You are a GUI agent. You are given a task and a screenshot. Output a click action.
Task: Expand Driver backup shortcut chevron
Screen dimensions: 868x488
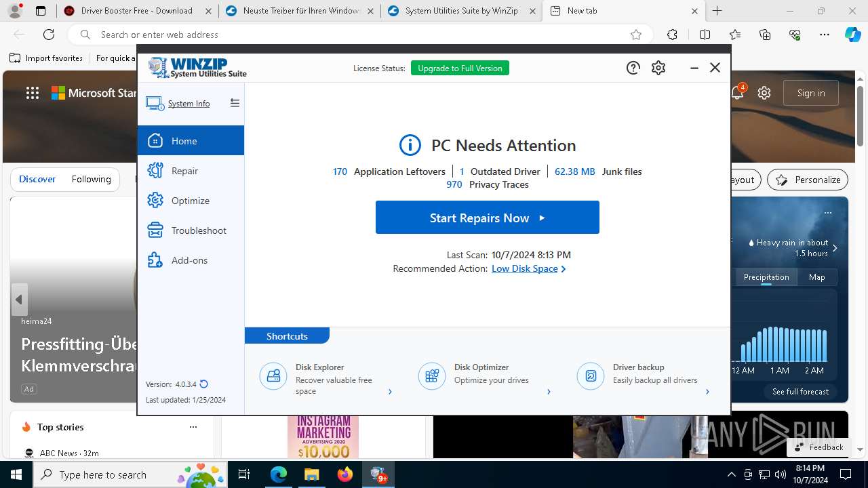707,391
